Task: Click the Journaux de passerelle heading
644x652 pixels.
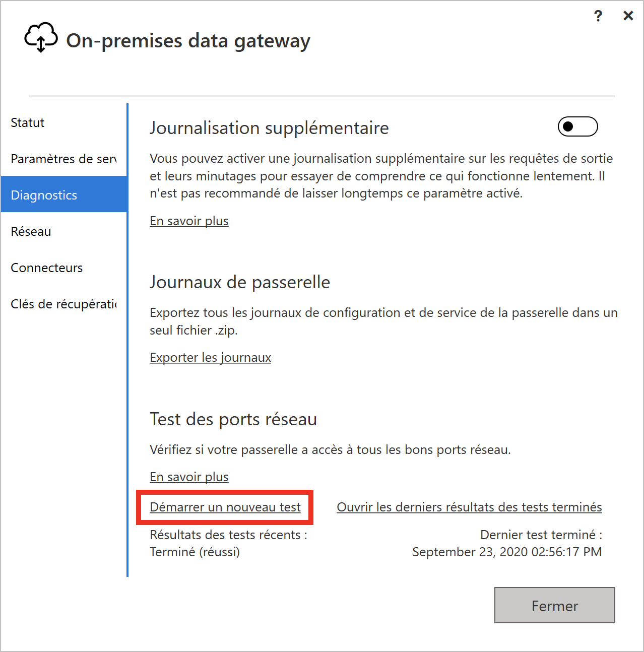Action: pyautogui.click(x=240, y=282)
